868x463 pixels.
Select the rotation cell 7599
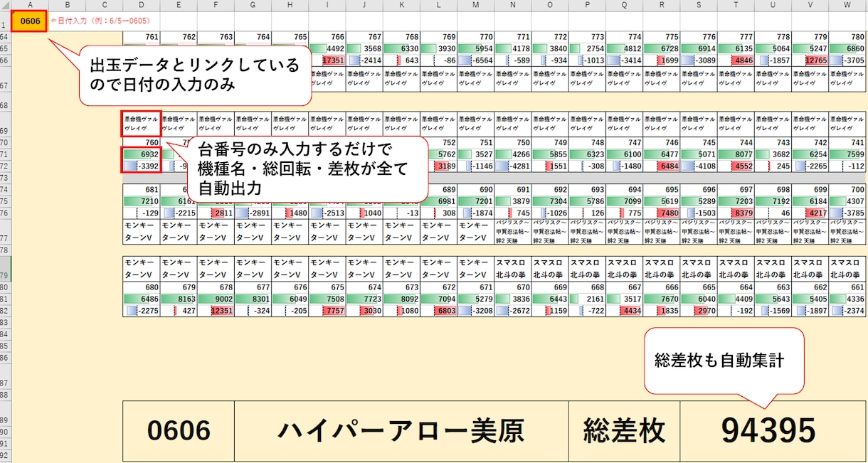847,154
